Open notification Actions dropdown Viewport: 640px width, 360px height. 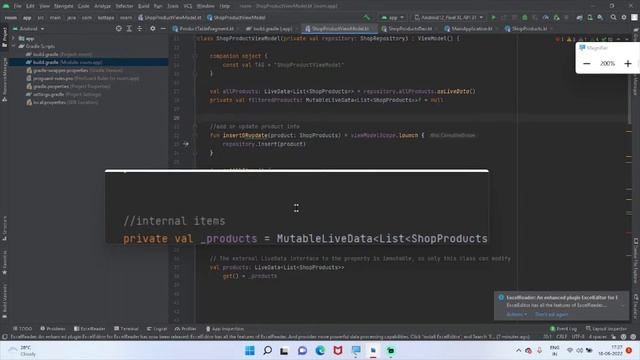pos(516,314)
